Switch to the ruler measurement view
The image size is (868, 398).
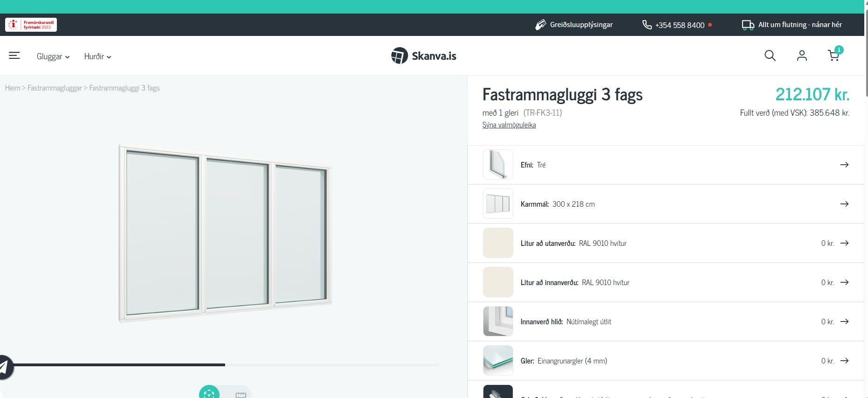(x=241, y=394)
